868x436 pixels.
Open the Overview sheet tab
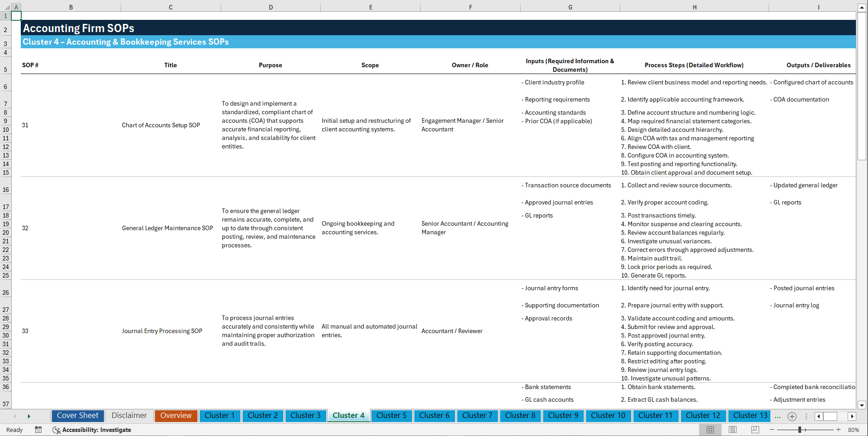176,415
